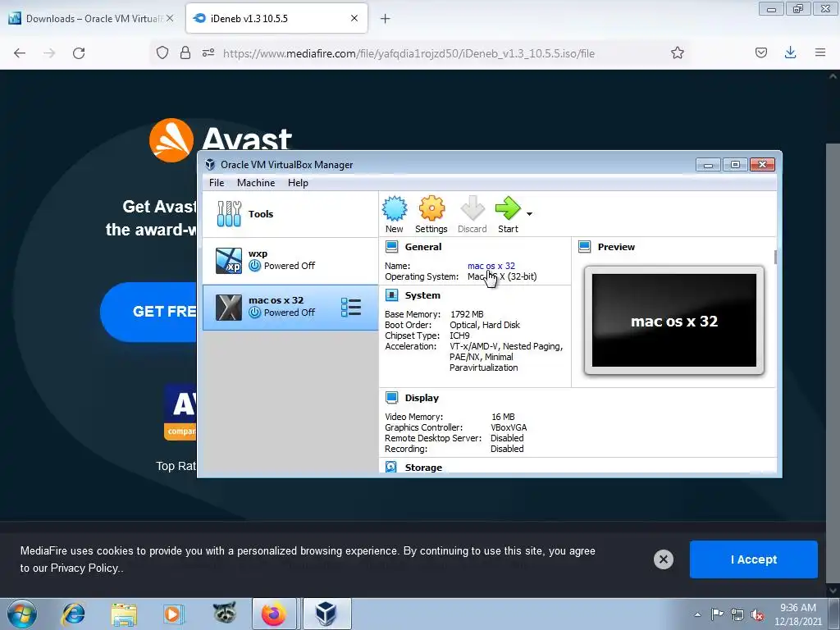Screen dimensions: 840x630
Task: Click the Storage section disk icon
Action: coord(391,467)
